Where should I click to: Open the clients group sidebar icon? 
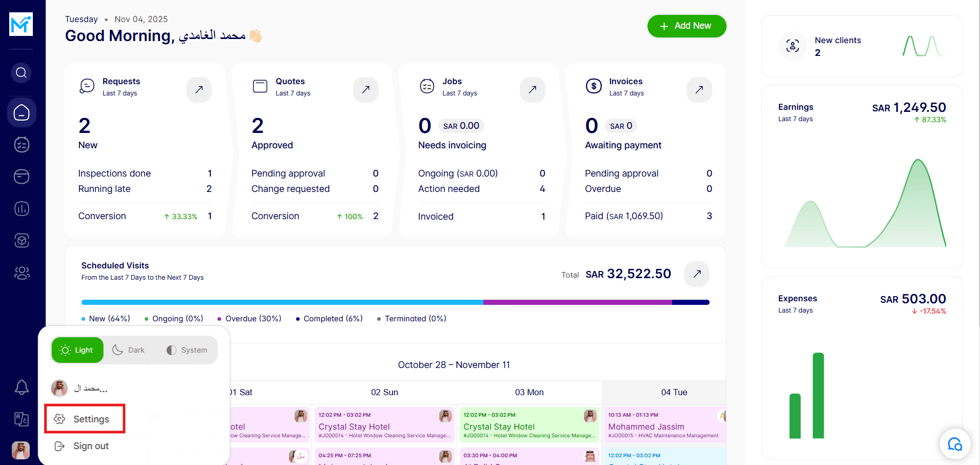(22, 273)
